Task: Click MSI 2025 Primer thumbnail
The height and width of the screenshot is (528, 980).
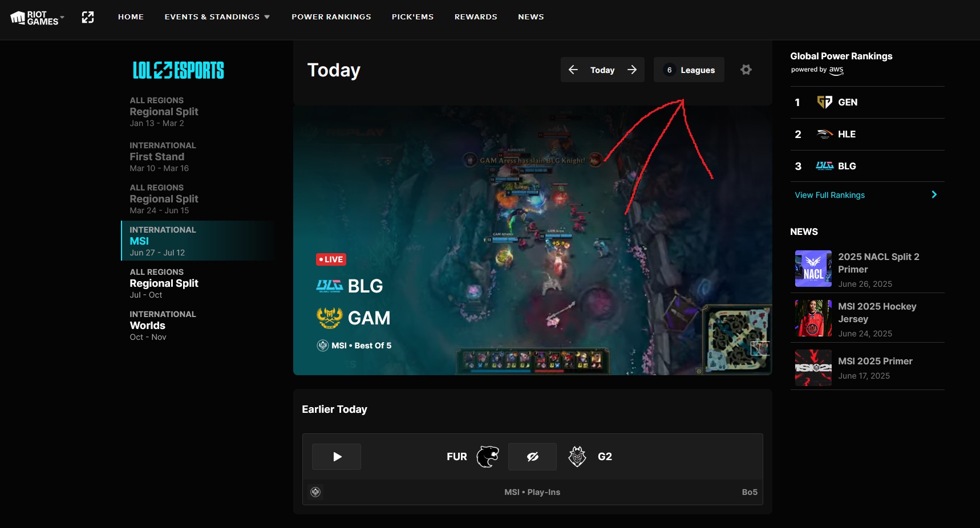Action: pyautogui.click(x=813, y=368)
